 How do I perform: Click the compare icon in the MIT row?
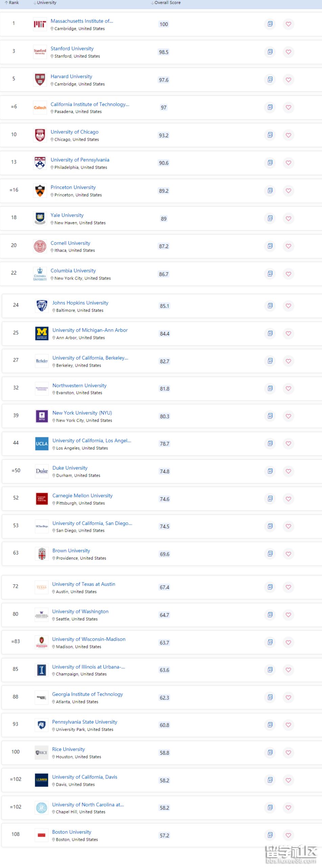270,24
